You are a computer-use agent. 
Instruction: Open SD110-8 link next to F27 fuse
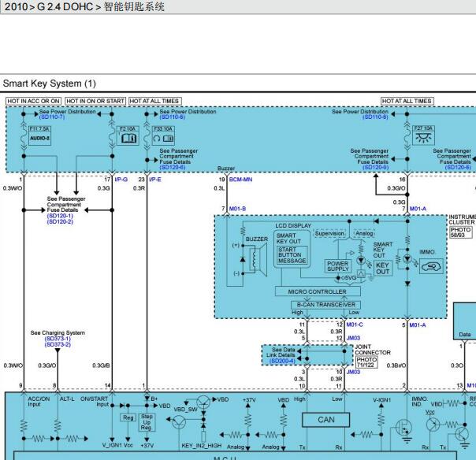click(375, 117)
